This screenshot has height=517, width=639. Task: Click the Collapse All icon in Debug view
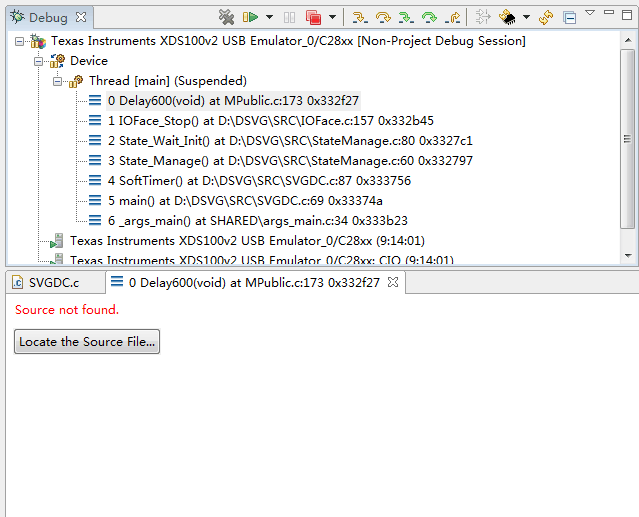click(x=569, y=18)
